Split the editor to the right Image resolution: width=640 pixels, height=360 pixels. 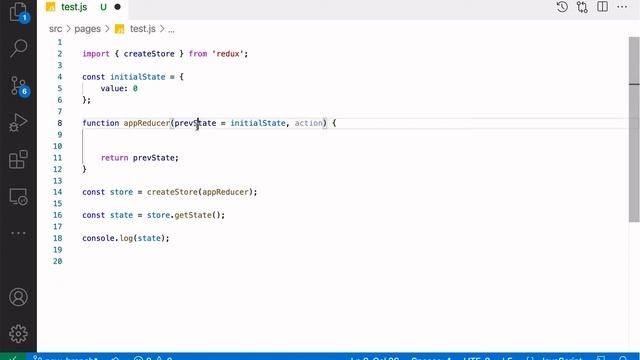pyautogui.click(x=602, y=7)
